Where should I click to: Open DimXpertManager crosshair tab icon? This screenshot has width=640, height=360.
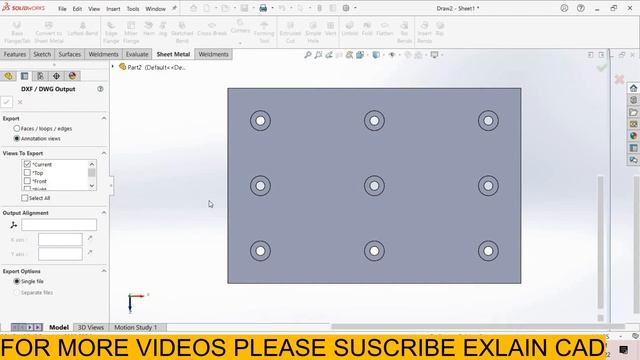click(x=56, y=76)
